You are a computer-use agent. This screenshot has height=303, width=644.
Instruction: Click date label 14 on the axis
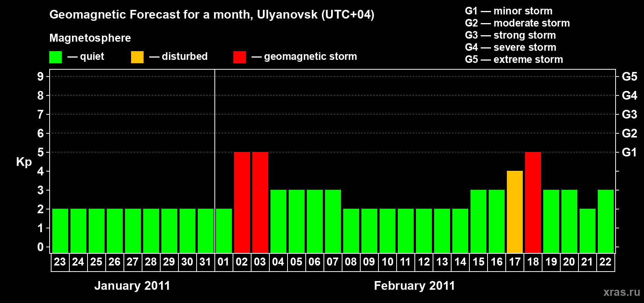(460, 262)
